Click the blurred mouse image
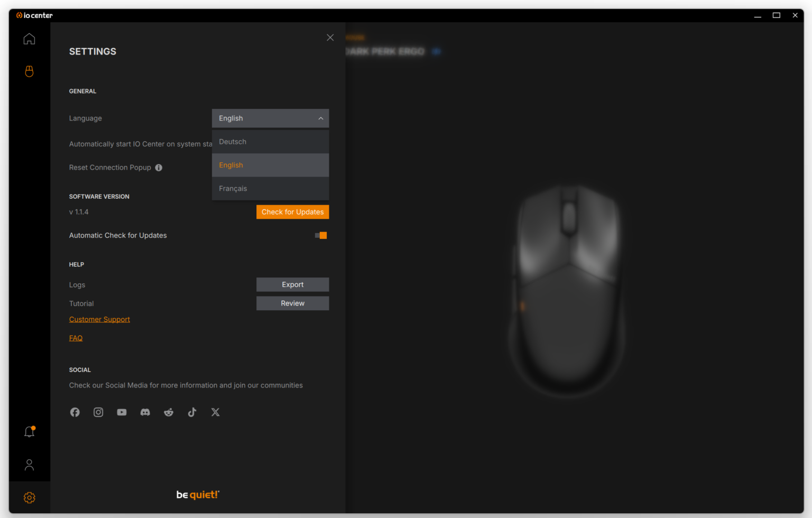 [x=567, y=291]
